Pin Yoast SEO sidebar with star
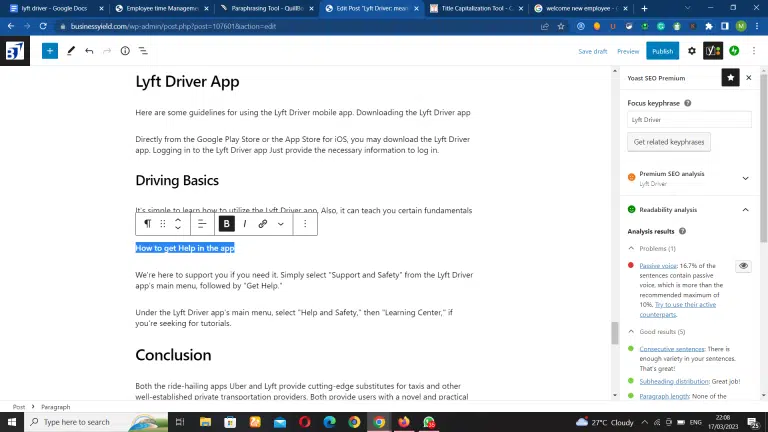Viewport: 768px width, 432px height. [731, 77]
